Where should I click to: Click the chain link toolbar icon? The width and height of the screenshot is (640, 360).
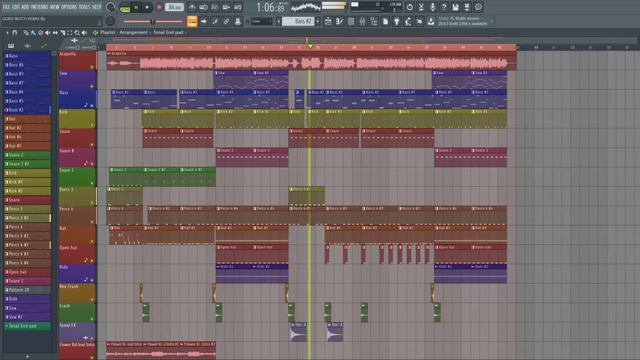click(226, 21)
